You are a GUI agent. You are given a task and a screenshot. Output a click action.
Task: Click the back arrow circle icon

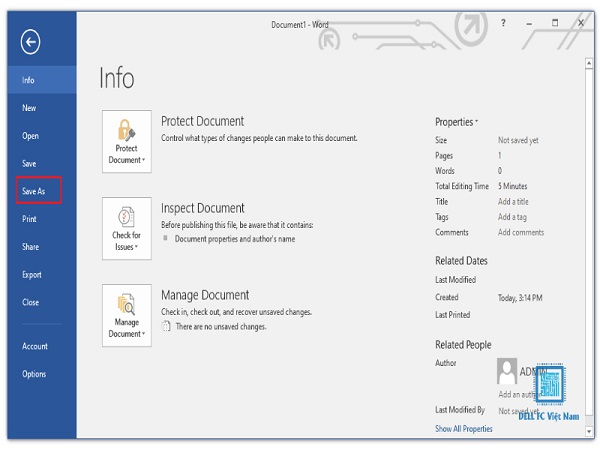(x=31, y=42)
